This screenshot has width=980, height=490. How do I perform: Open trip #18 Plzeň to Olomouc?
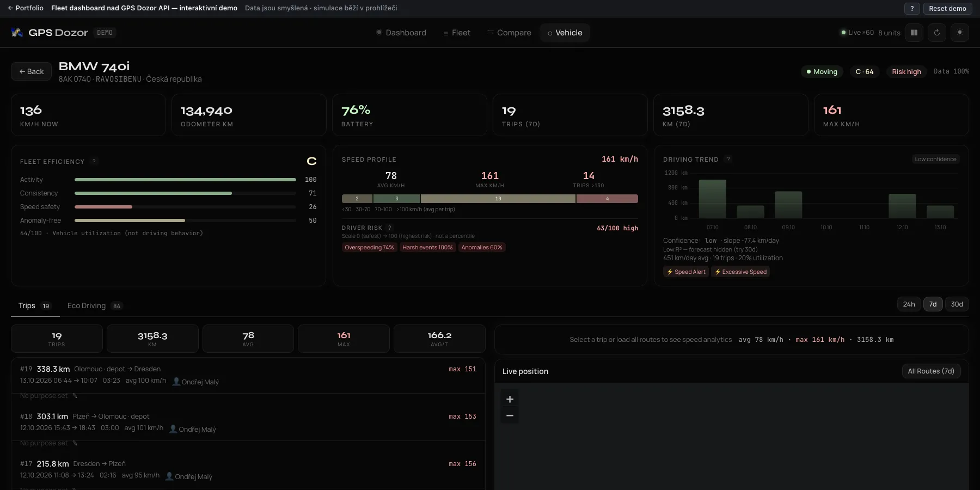tap(248, 422)
